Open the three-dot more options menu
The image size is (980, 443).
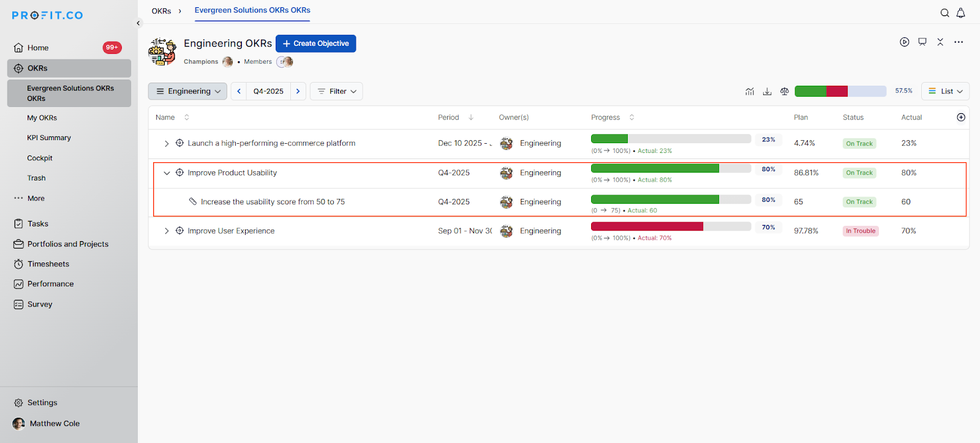coord(959,42)
